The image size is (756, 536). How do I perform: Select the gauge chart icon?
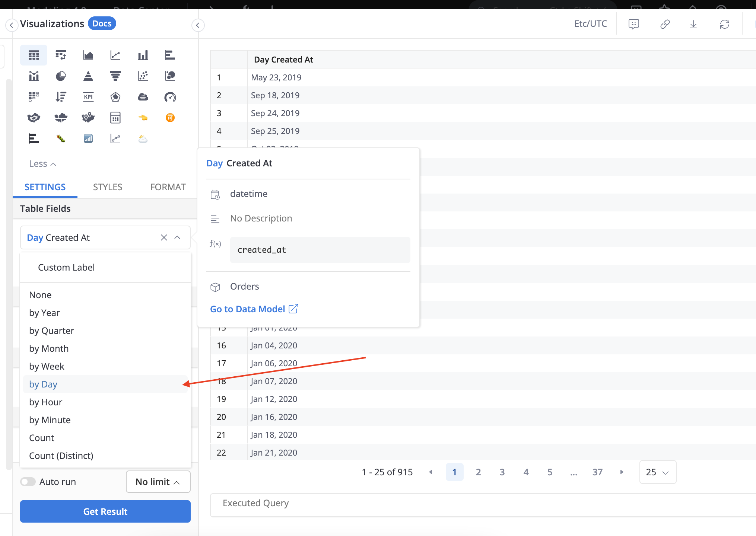click(x=170, y=97)
